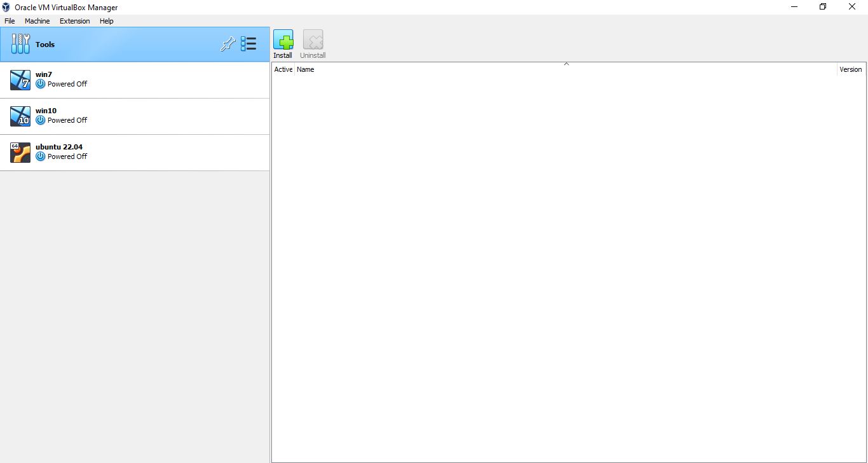The width and height of the screenshot is (868, 463).
Task: Restore down the VirtualBox Manager window
Action: [823, 7]
